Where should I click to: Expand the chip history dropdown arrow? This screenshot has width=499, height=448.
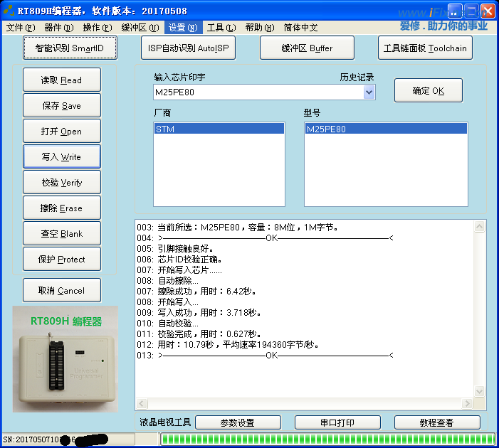tap(369, 92)
